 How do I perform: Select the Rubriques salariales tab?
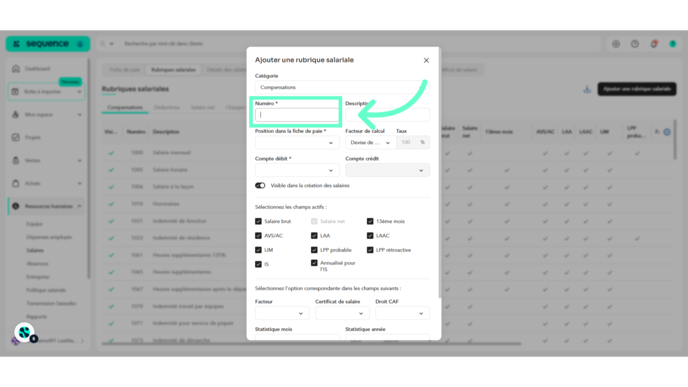(173, 70)
